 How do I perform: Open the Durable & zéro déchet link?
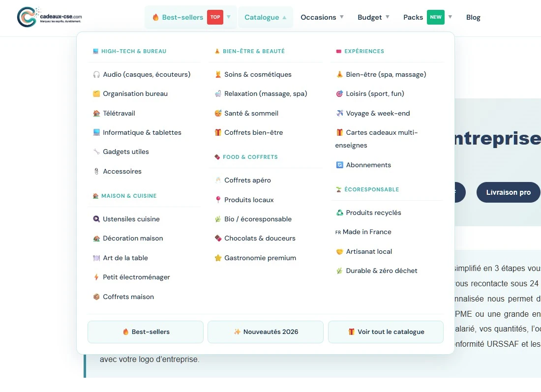click(x=382, y=271)
